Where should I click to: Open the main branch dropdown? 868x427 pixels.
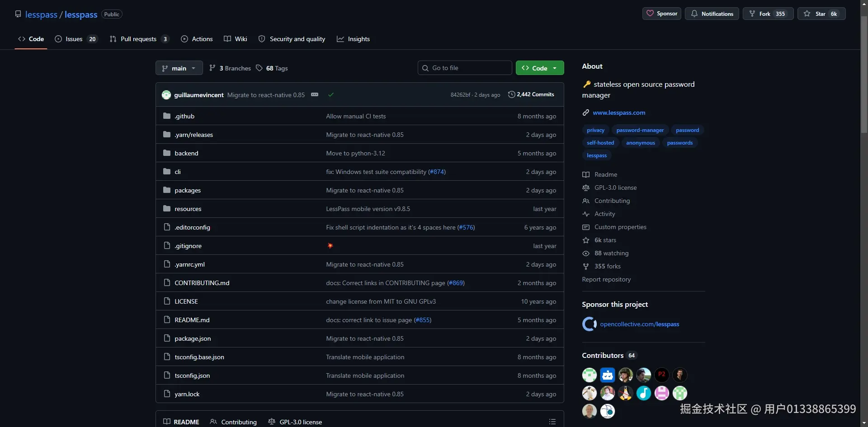(179, 68)
